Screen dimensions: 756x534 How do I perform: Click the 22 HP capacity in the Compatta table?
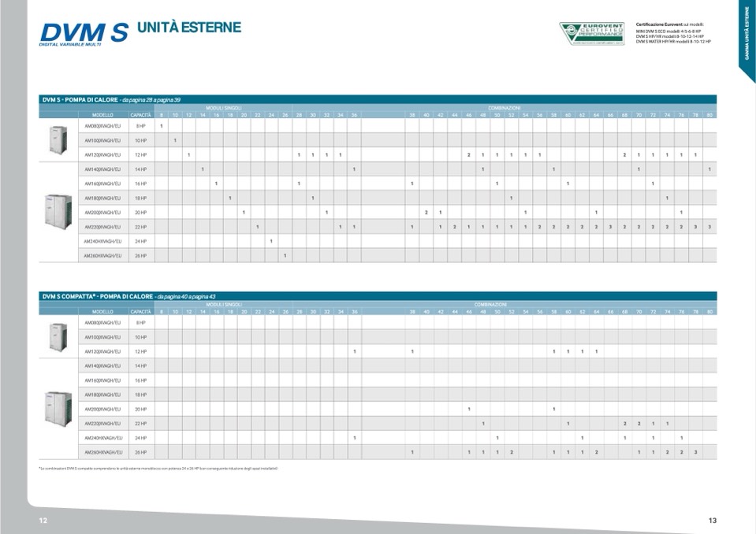(141, 424)
